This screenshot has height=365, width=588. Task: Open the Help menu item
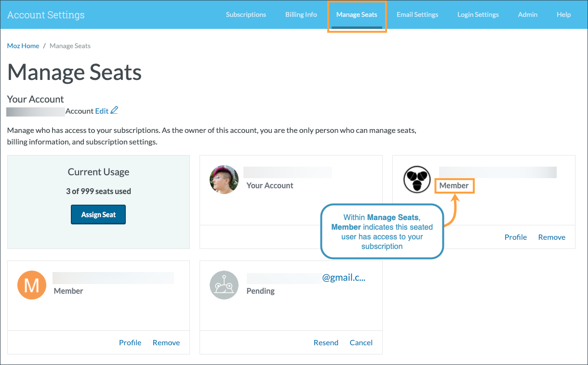point(563,14)
